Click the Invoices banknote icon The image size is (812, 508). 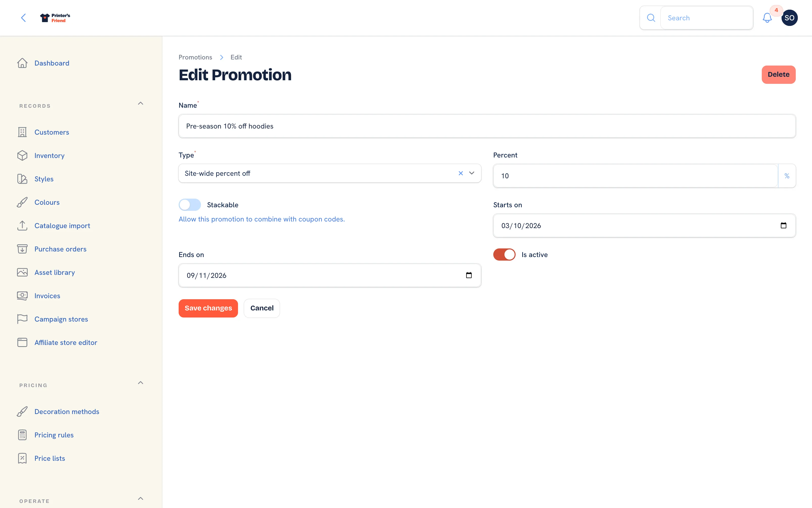point(22,296)
